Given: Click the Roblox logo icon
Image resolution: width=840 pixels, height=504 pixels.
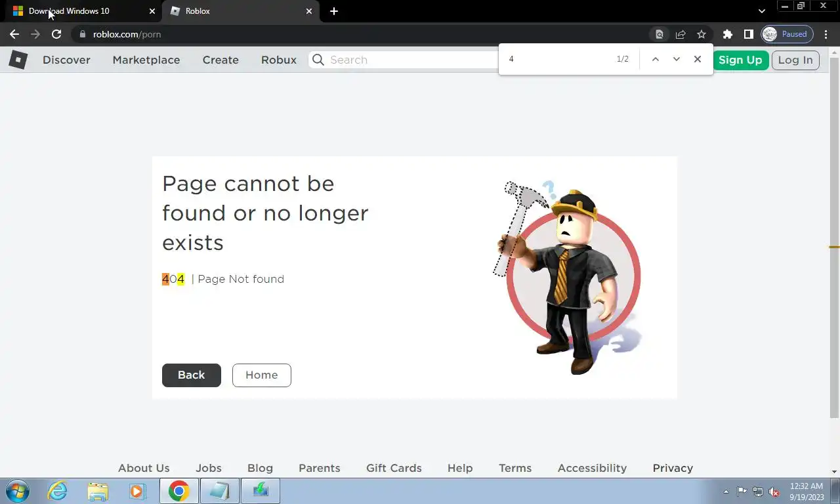Looking at the screenshot, I should pos(18,60).
